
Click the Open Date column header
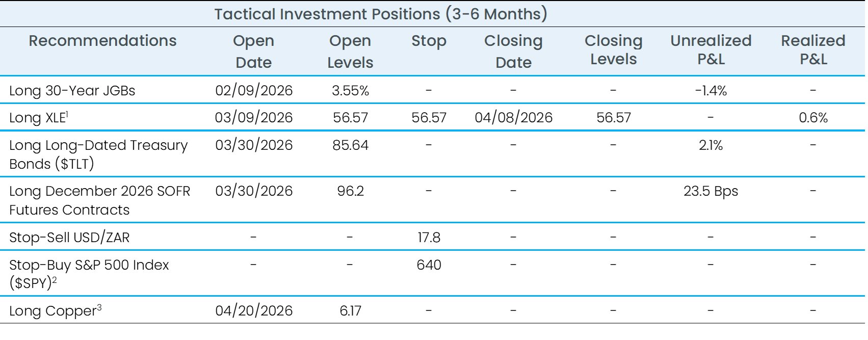click(253, 51)
